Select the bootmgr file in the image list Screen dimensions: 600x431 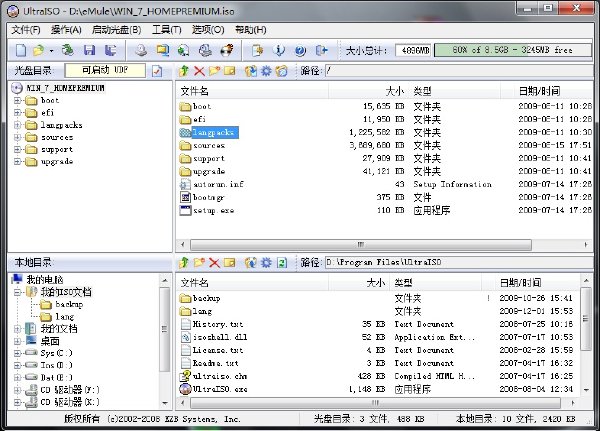(202, 198)
